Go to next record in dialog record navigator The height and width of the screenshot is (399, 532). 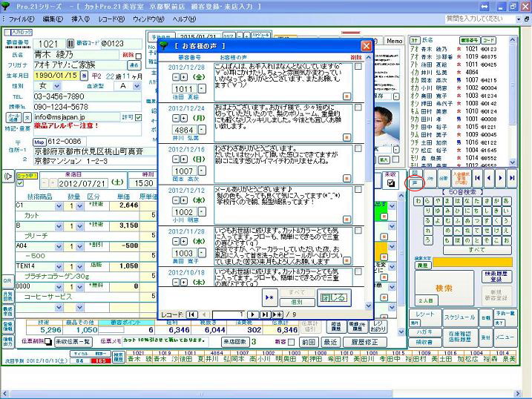(x=253, y=314)
